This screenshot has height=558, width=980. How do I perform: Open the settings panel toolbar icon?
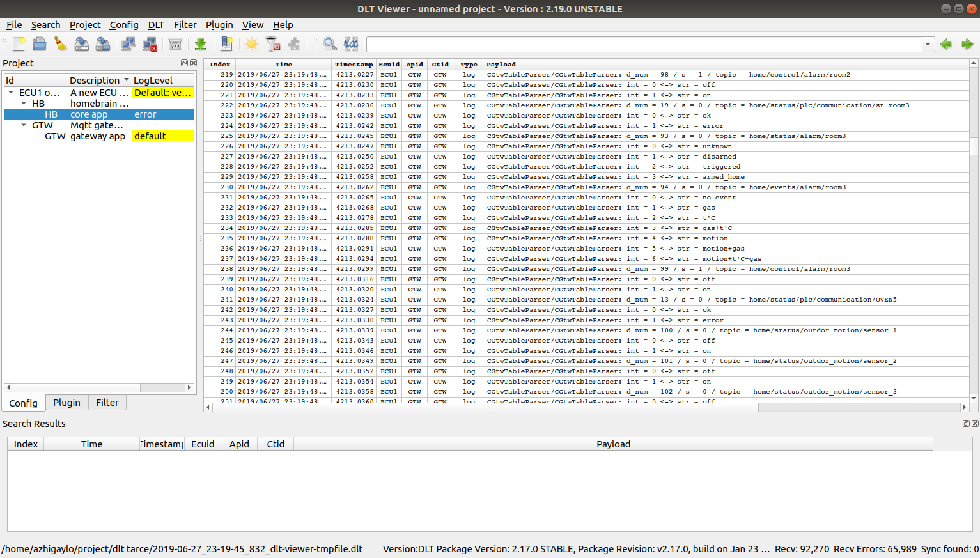pos(175,44)
